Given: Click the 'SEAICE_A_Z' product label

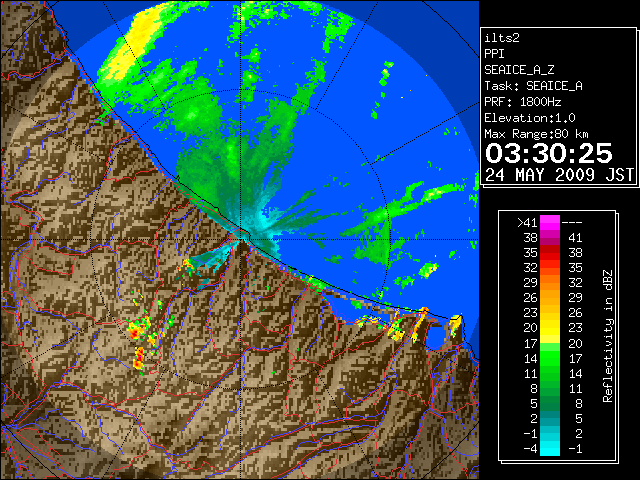Looking at the screenshot, I should pos(519,70).
